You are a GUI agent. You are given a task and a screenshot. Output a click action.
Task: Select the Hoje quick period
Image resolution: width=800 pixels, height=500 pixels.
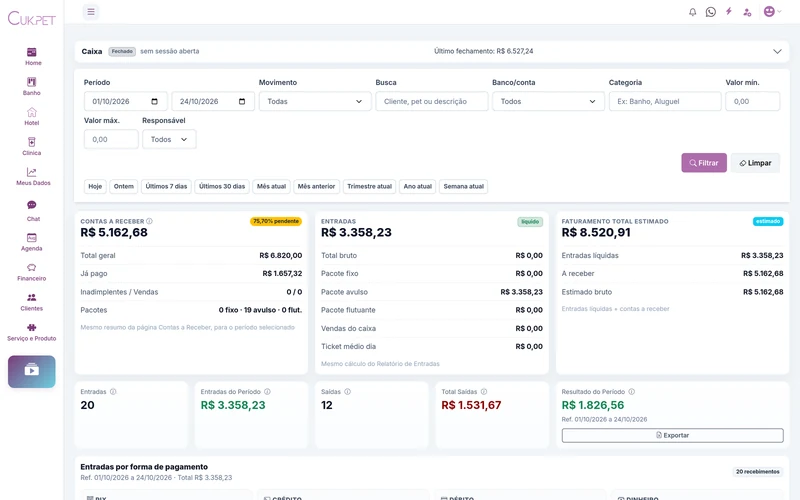coord(95,187)
